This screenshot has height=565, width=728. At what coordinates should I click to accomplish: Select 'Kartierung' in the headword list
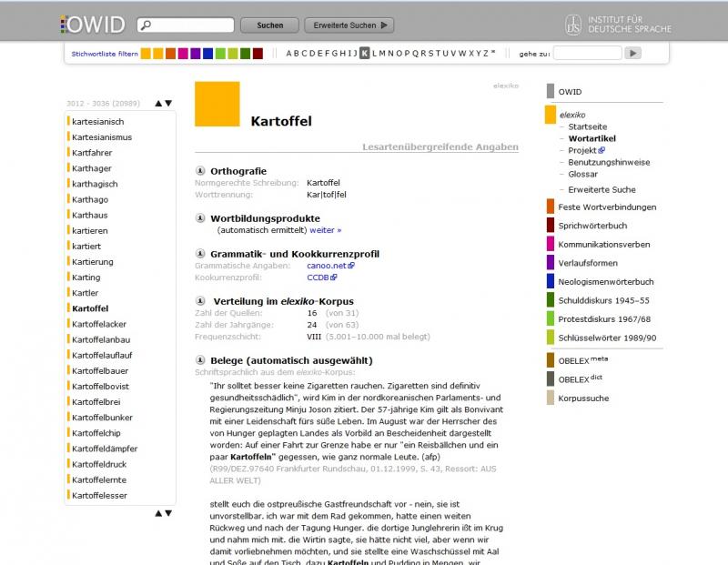pyautogui.click(x=93, y=262)
